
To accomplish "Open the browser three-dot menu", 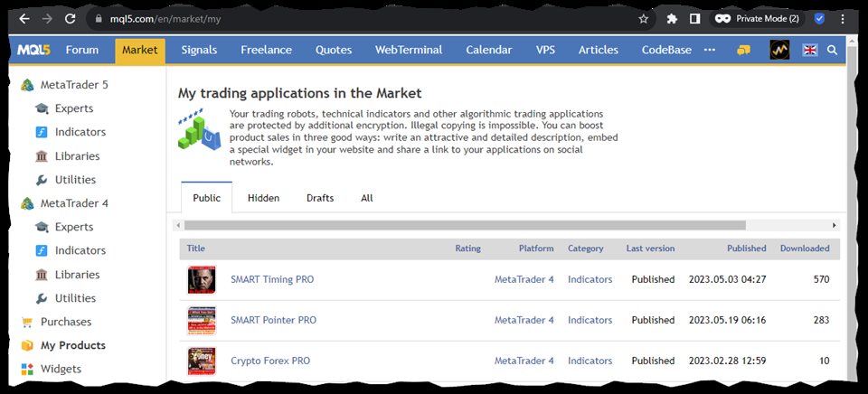I will tap(843, 19).
